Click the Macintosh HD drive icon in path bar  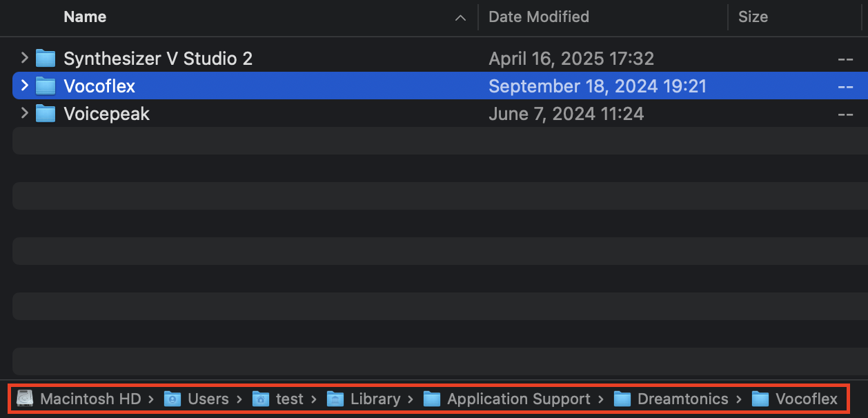[25, 399]
